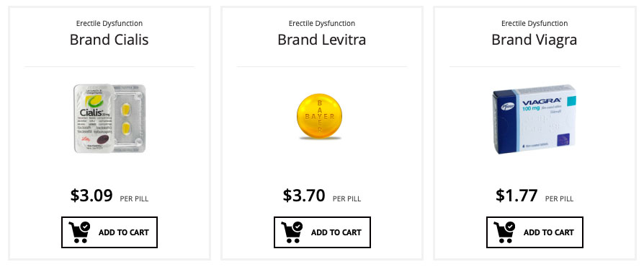
Task: Open the Brand Viagra product title
Action: (534, 40)
